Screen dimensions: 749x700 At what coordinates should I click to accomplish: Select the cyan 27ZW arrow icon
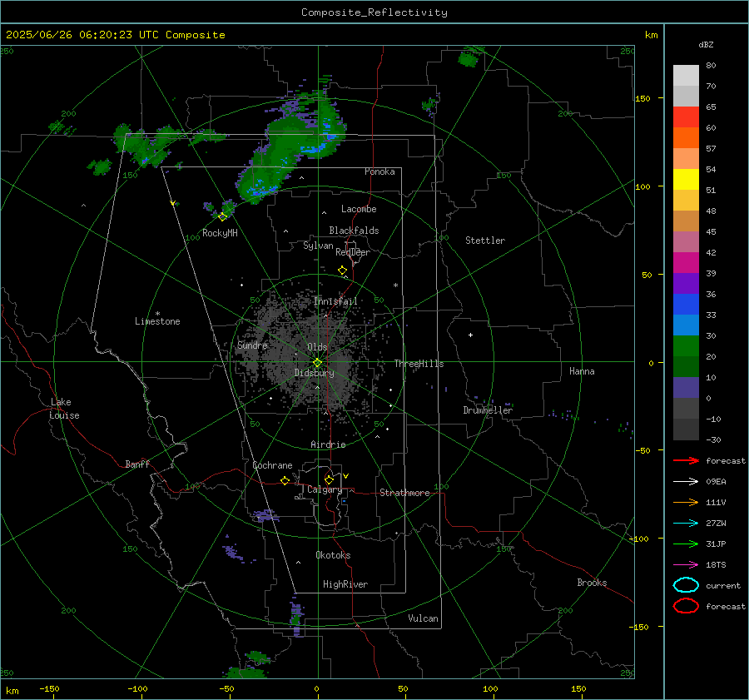tap(686, 524)
